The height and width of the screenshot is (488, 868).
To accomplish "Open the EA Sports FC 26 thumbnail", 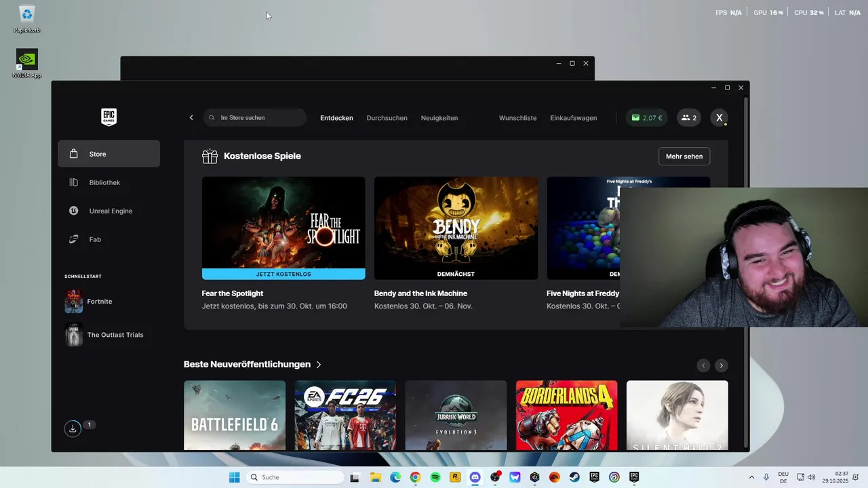I will 345,415.
